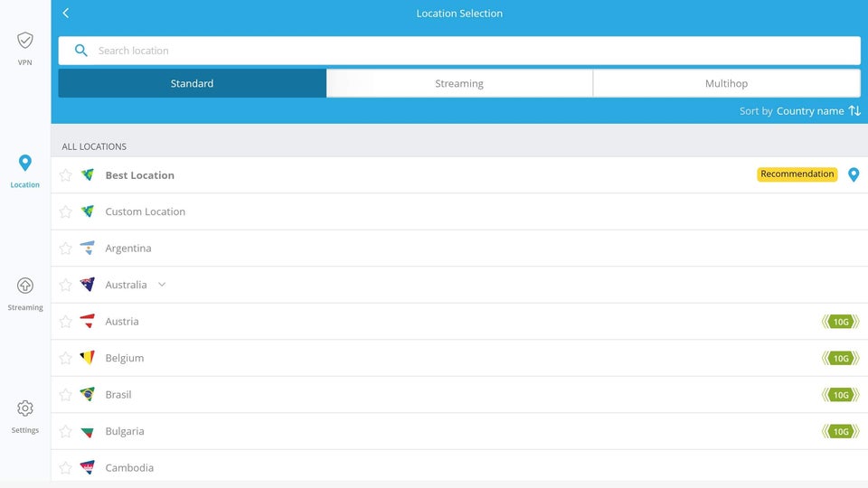The height and width of the screenshot is (488, 868).
Task: Click the sort order arrows icon
Action: pyautogui.click(x=854, y=111)
